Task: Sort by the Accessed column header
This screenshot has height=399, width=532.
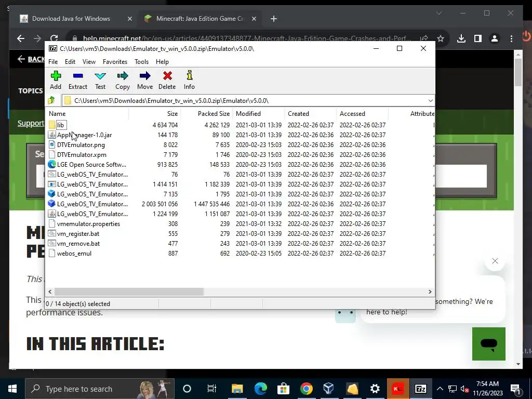Action: (x=363, y=114)
